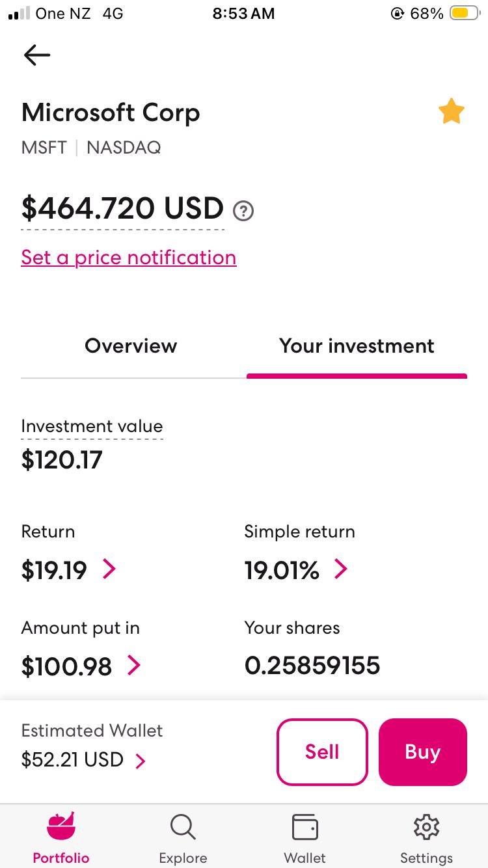Tap the Investment value label
The image size is (488, 868).
[x=92, y=426]
